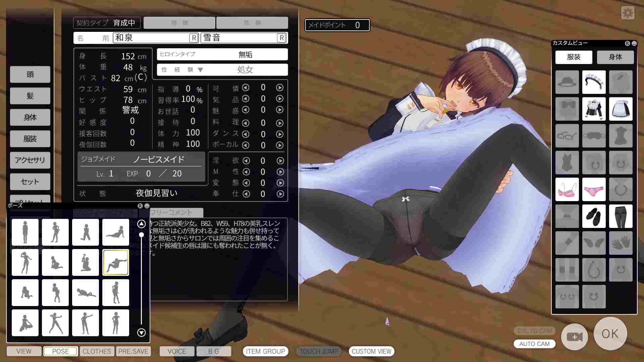644x362 pixels.
Task: Toggle the CLOTHES button
Action: [97, 351]
